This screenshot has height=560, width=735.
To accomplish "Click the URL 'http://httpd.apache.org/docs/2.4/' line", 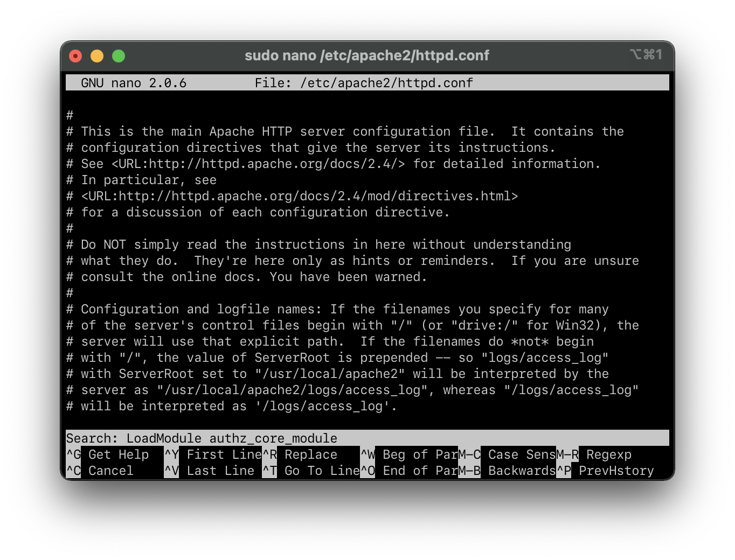I will click(333, 164).
